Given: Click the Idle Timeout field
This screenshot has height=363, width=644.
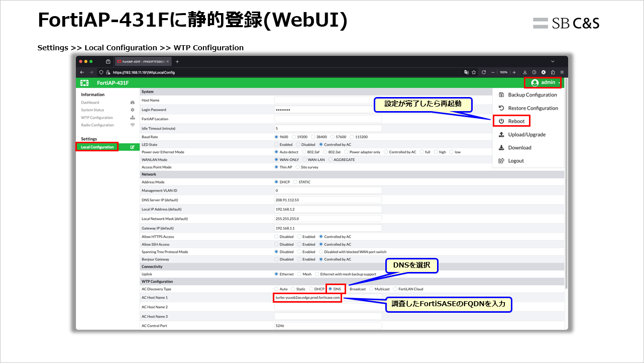Looking at the screenshot, I should 328,128.
